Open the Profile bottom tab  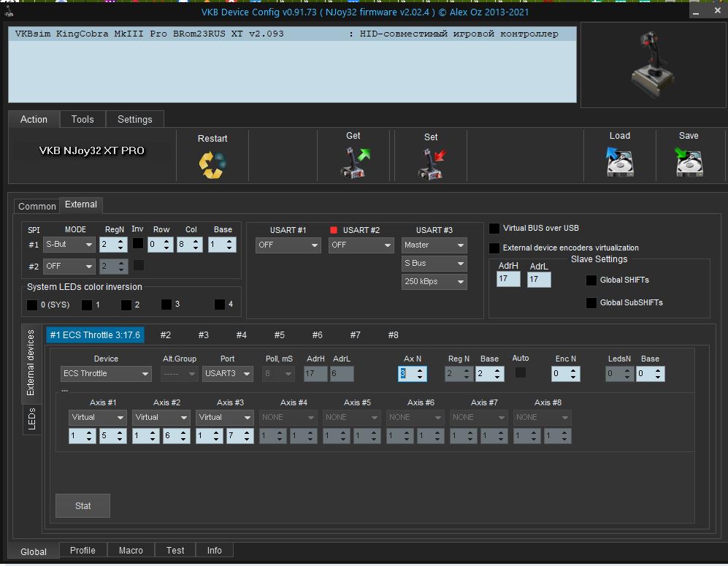tap(83, 551)
